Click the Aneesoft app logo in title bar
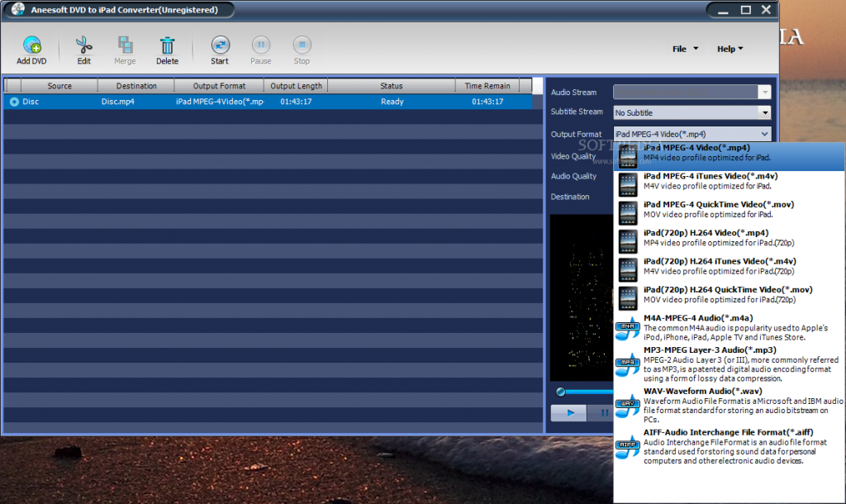Screen dimensions: 846x504 [17, 9]
